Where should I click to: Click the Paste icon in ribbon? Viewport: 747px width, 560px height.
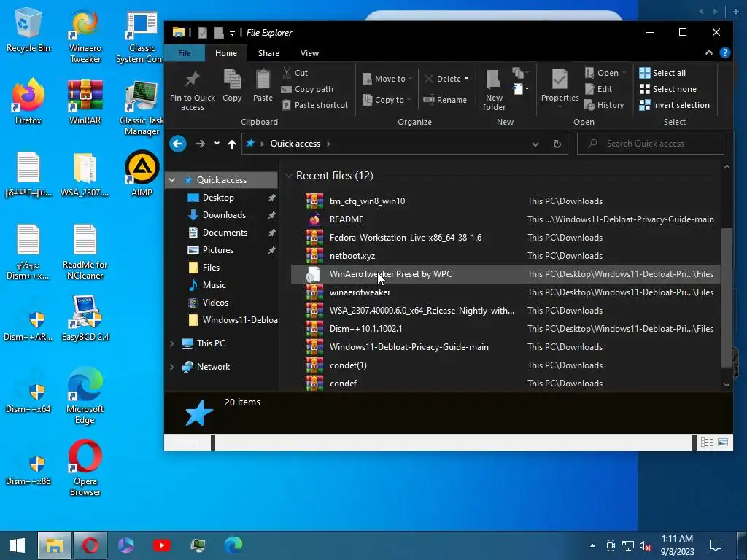(x=263, y=86)
